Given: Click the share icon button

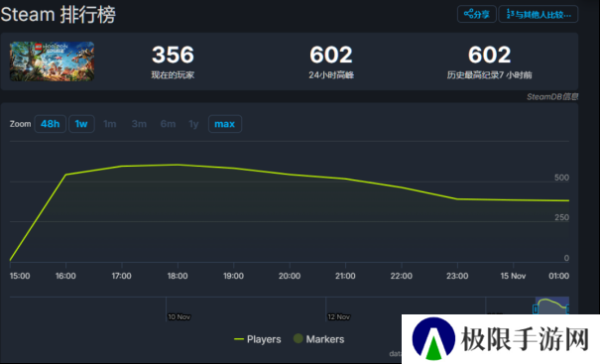Looking at the screenshot, I should click(477, 15).
